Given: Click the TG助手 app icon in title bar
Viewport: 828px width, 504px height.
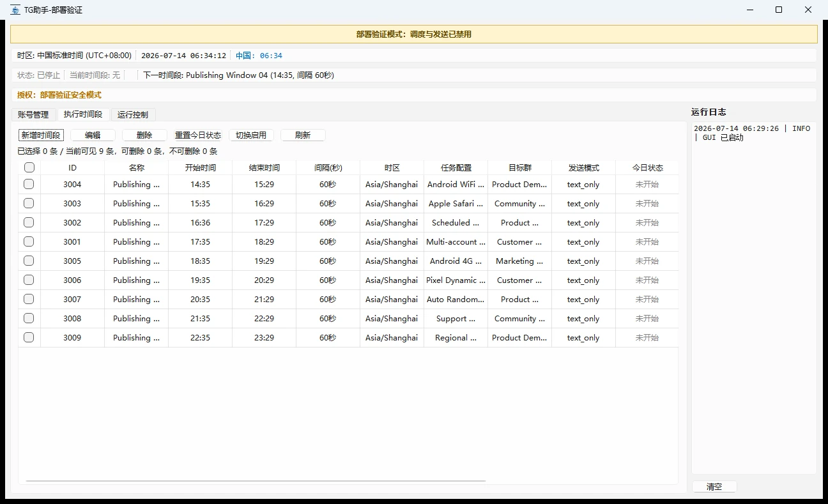Looking at the screenshot, I should pos(15,10).
